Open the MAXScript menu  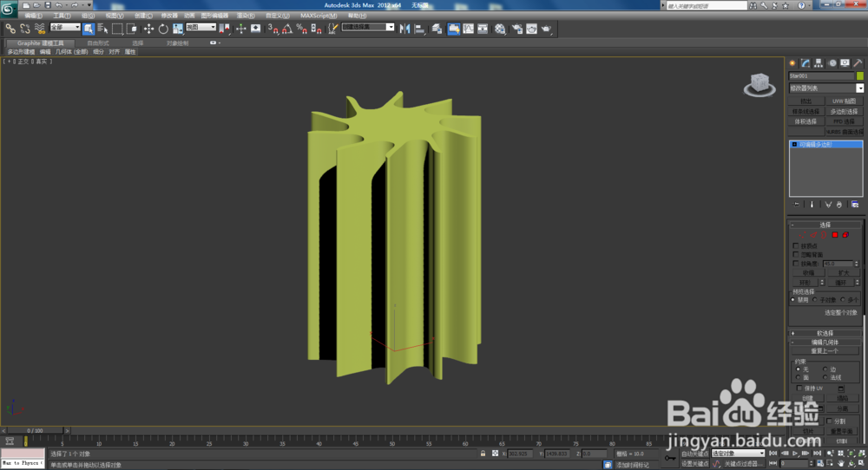coord(318,16)
